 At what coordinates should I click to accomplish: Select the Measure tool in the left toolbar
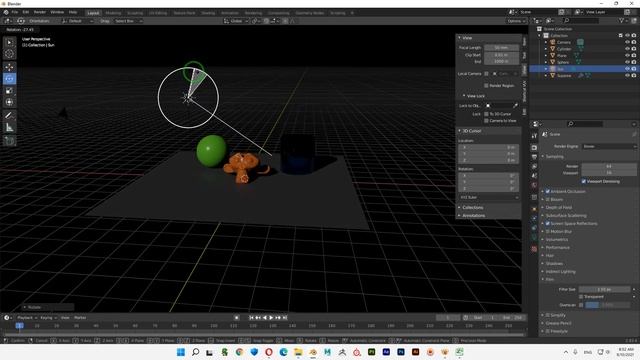pos(9,128)
